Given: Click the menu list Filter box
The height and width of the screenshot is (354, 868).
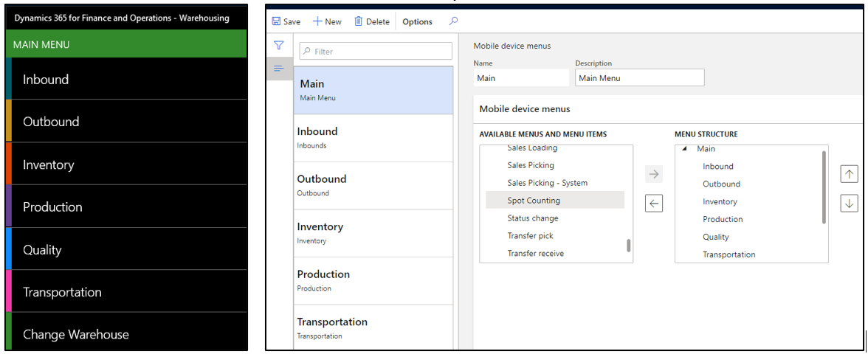Looking at the screenshot, I should pyautogui.click(x=376, y=51).
